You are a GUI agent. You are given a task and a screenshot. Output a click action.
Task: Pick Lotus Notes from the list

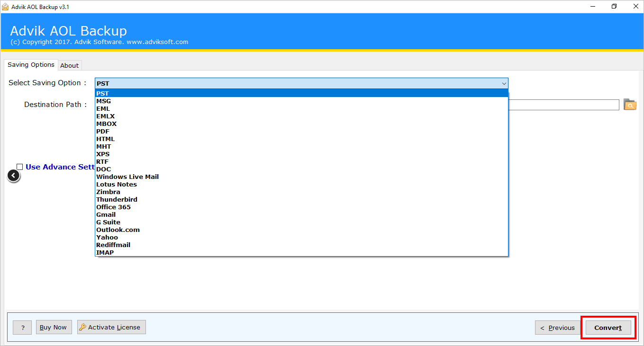point(301,184)
